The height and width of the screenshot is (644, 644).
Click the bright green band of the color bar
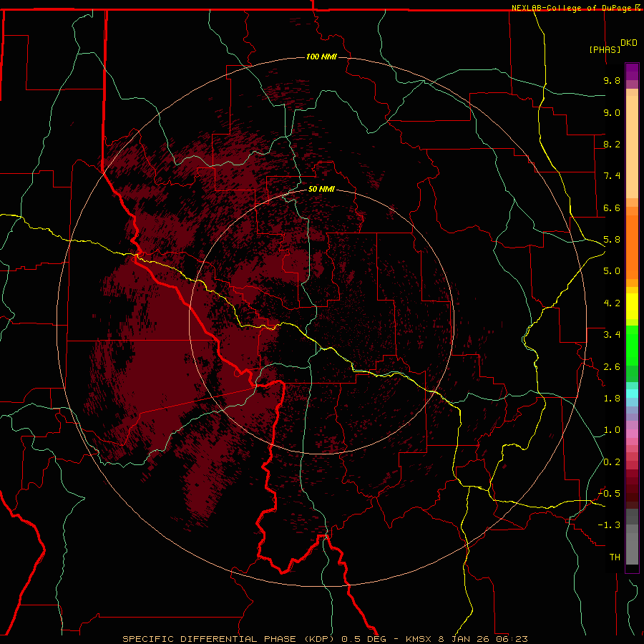coord(632,346)
